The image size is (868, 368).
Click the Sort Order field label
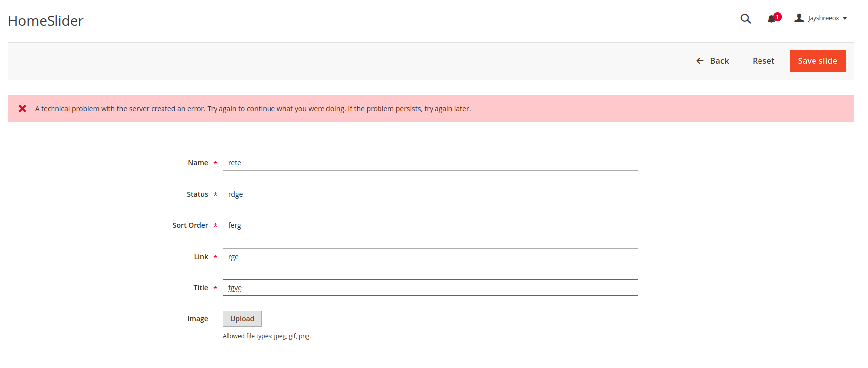[190, 225]
